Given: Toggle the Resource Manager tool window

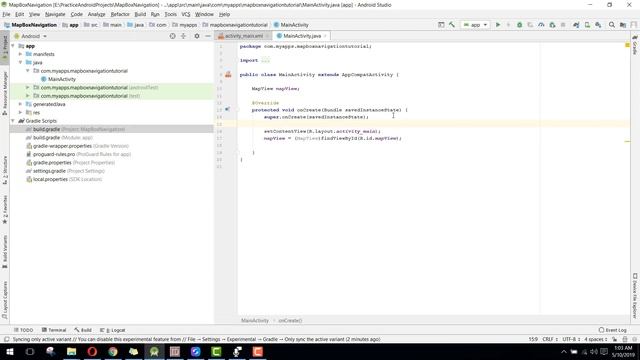Looking at the screenshot, I should point(4,93).
